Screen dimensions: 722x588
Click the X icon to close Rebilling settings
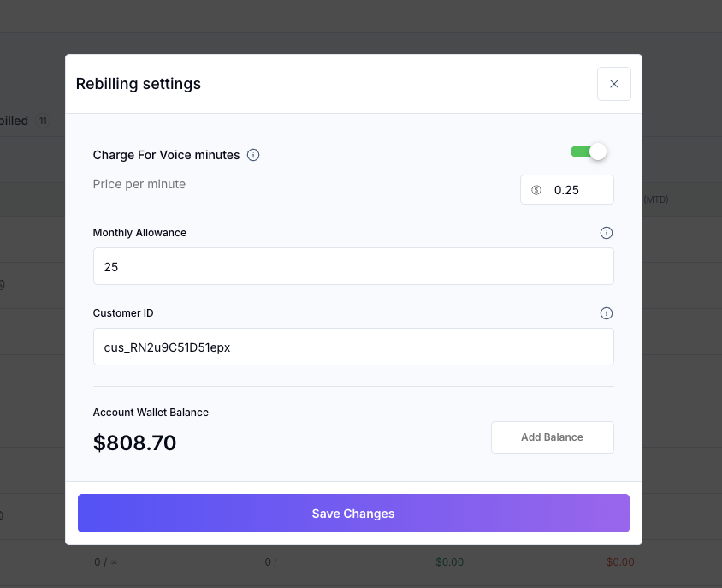click(613, 84)
